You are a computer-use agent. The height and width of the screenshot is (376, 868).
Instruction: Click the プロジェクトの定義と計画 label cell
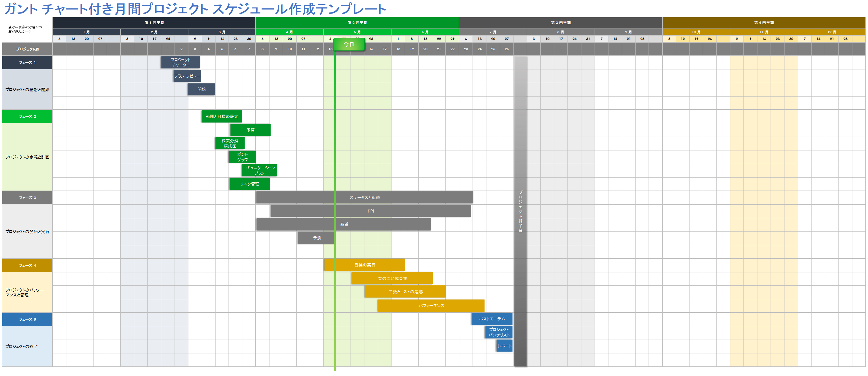point(27,157)
